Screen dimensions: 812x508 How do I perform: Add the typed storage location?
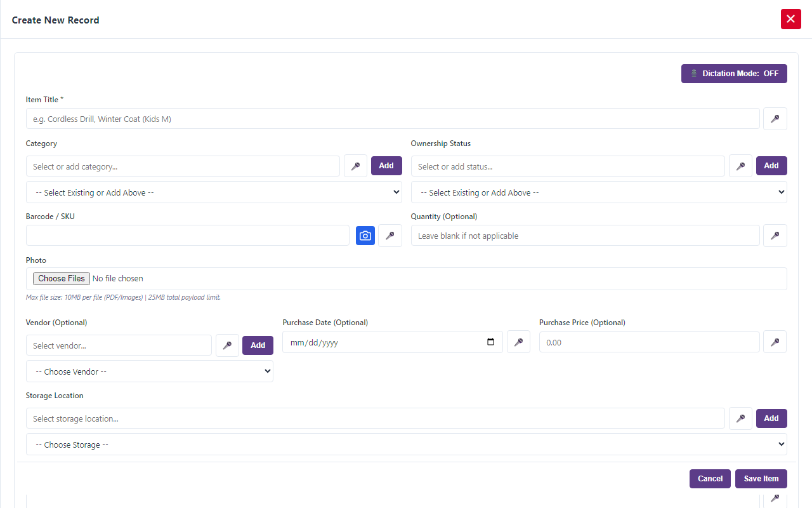click(x=771, y=418)
